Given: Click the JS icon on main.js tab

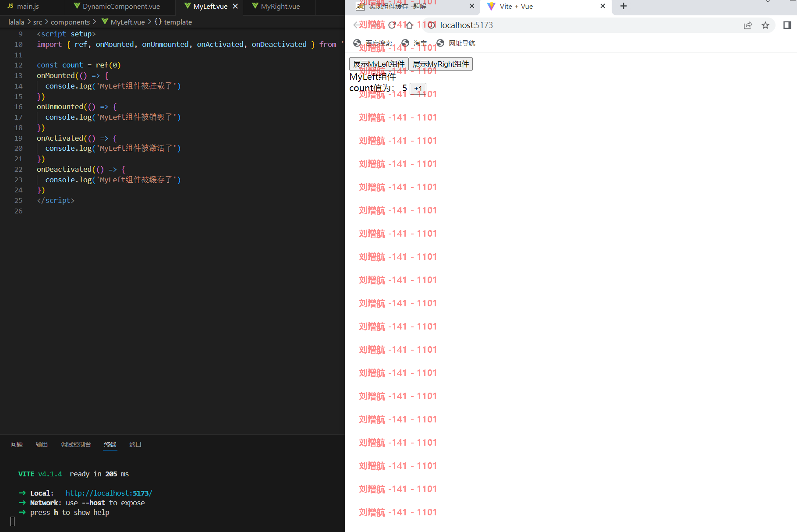Looking at the screenshot, I should 11,6.
